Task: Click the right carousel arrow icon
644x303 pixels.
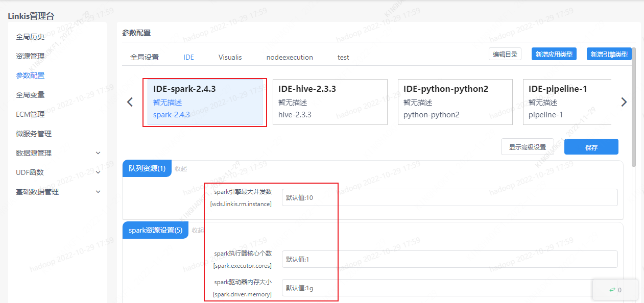Action: pos(624,102)
